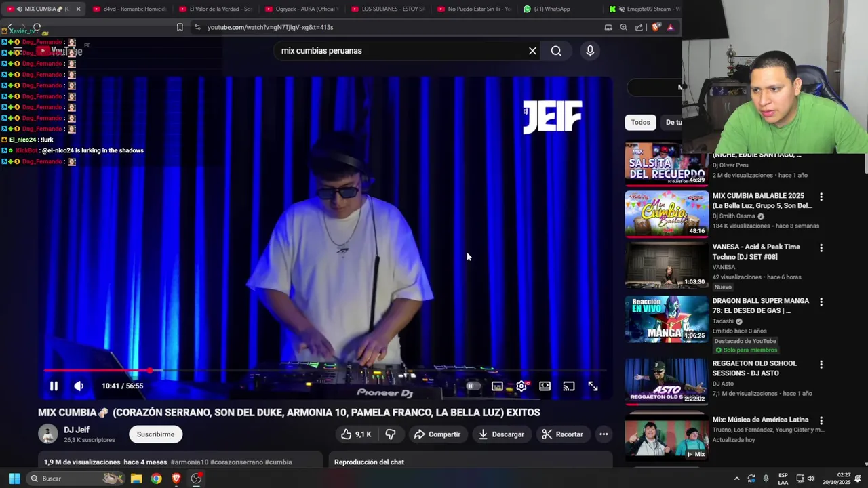
Task: Switch to theater mode view
Action: coord(545,386)
